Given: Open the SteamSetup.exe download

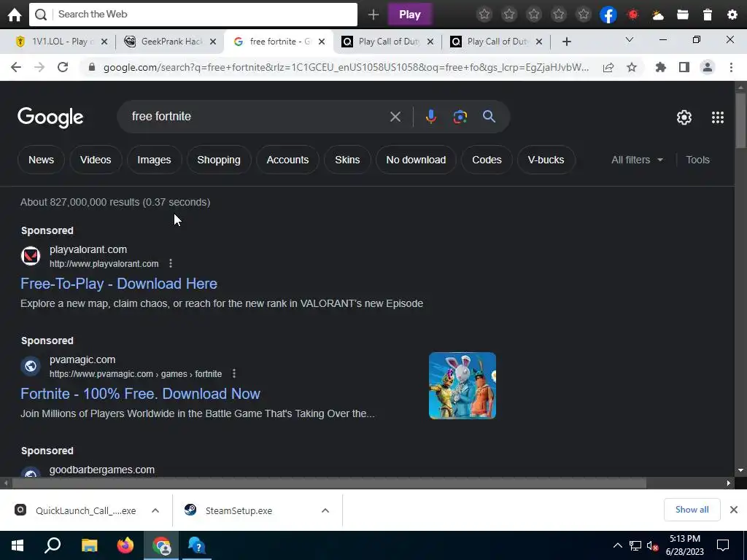Looking at the screenshot, I should click(239, 510).
